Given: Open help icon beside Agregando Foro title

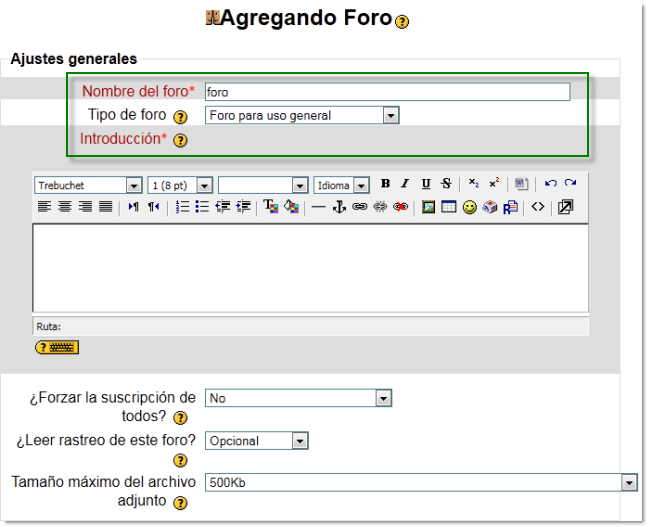Looking at the screenshot, I should point(402,22).
